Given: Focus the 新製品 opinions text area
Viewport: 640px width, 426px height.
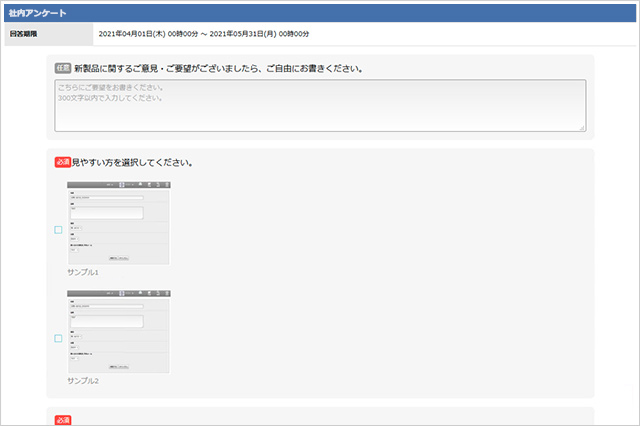Looking at the screenshot, I should click(320, 106).
